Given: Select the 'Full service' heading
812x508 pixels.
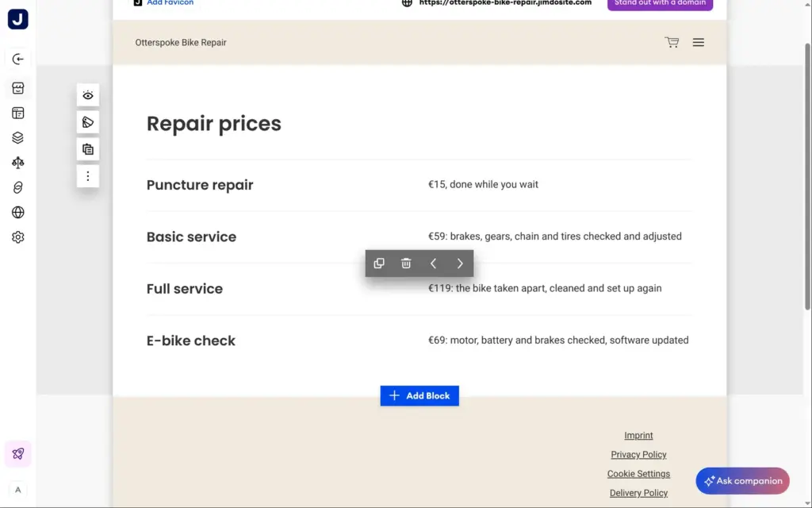Looking at the screenshot, I should click(185, 289).
